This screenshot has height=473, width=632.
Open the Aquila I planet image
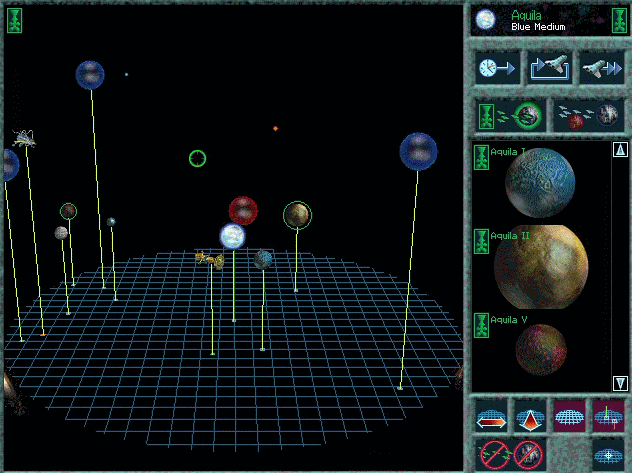pos(540,183)
